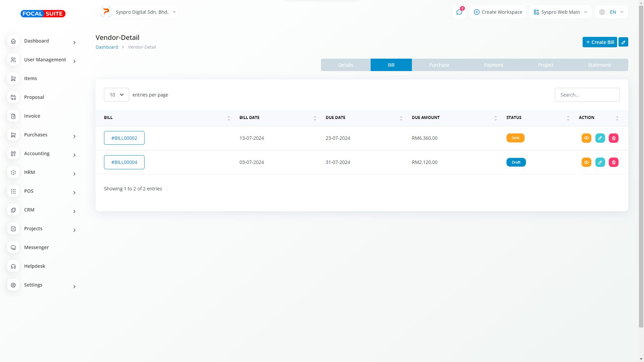
Task: Delete bill #BILL00004 using trash icon
Action: [613, 162]
